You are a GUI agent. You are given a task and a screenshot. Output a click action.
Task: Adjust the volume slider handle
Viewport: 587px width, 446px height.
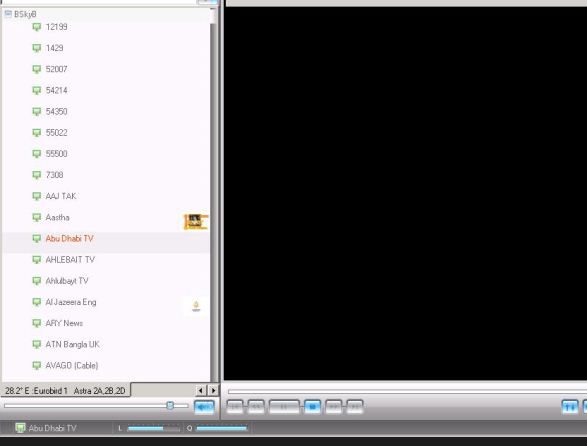pos(170,406)
